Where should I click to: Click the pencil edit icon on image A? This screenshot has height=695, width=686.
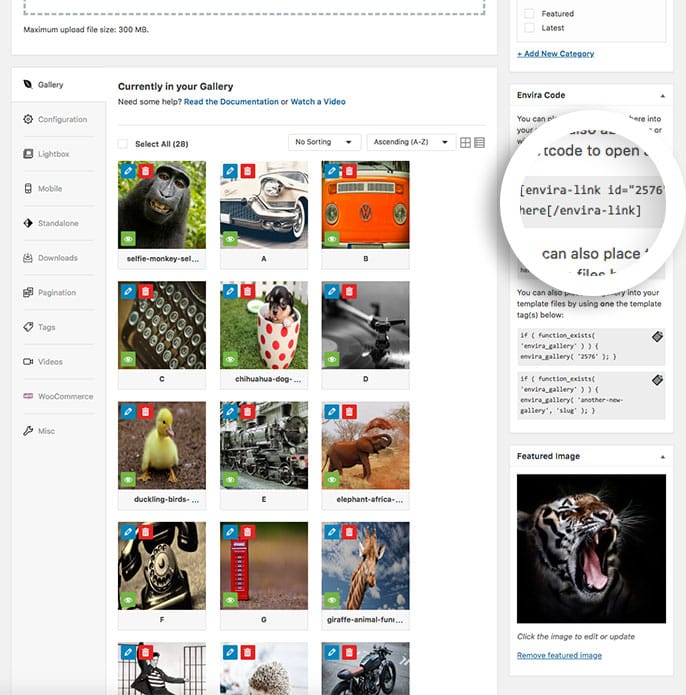230,171
